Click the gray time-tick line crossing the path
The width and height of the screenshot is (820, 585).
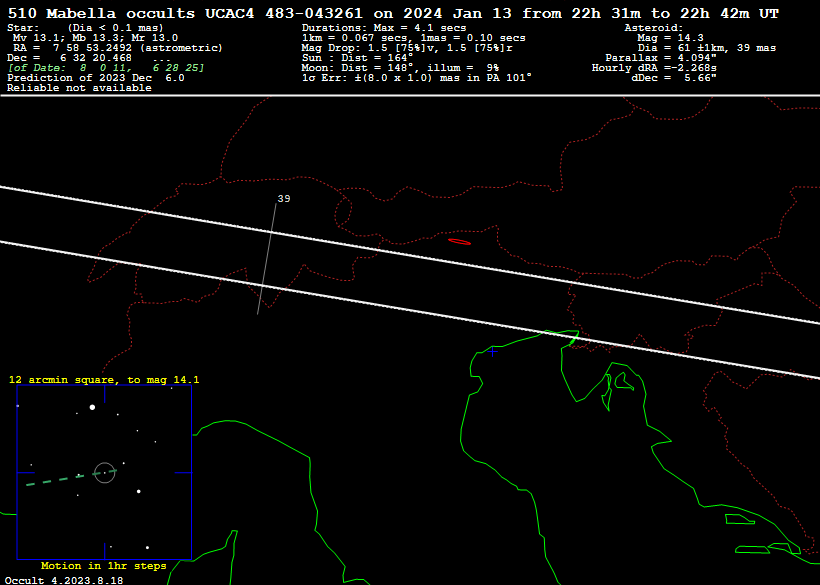pos(267,259)
